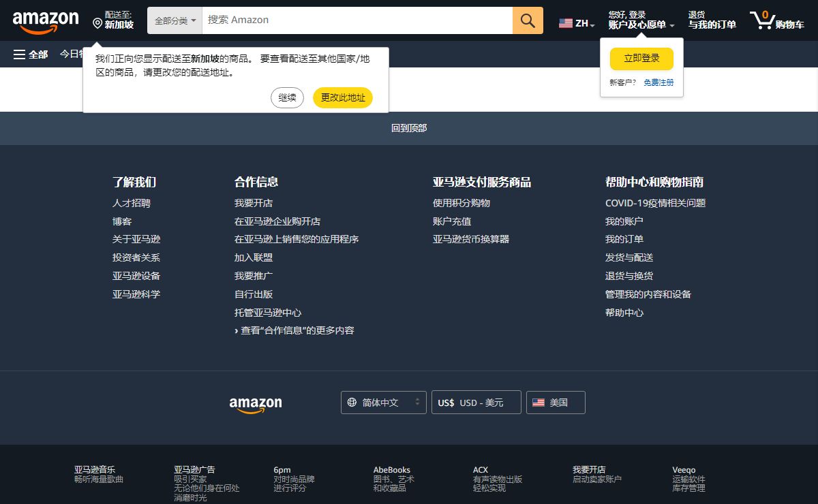Click the Amazon logo in header
Screen dimensions: 818x504
pyautogui.click(x=46, y=21)
